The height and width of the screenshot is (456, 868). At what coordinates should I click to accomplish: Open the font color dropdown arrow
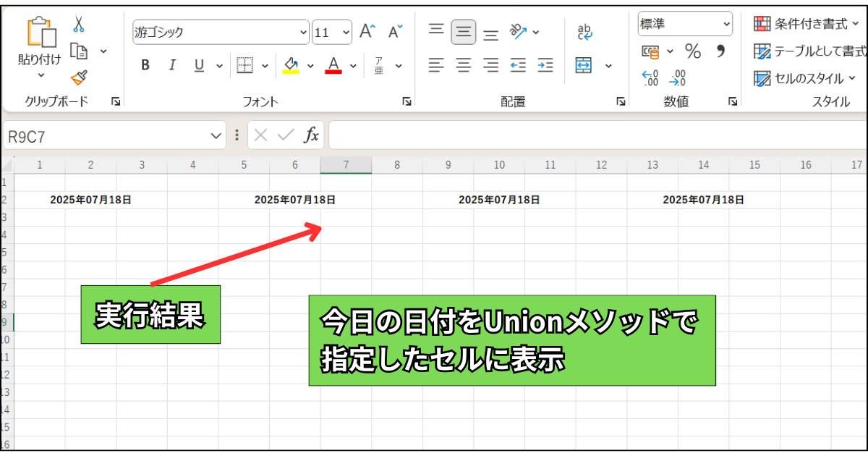coord(354,65)
